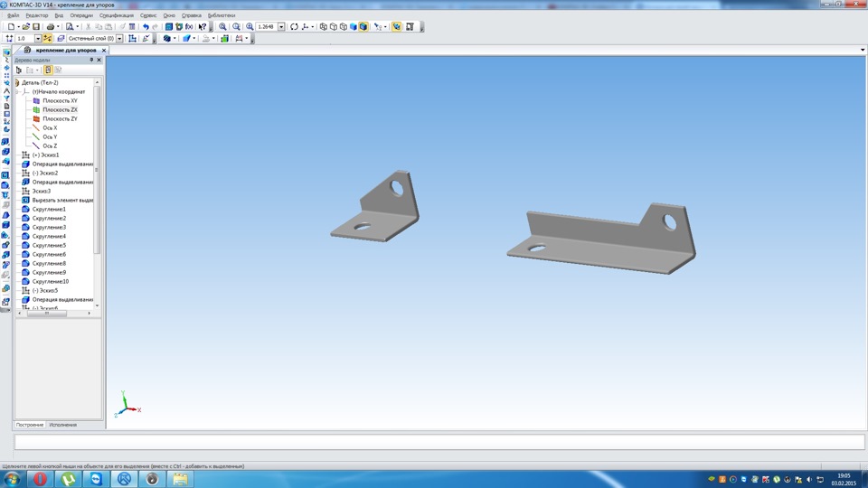Collapse the Начало координат tree node
The height and width of the screenshot is (488, 868).
[17, 91]
